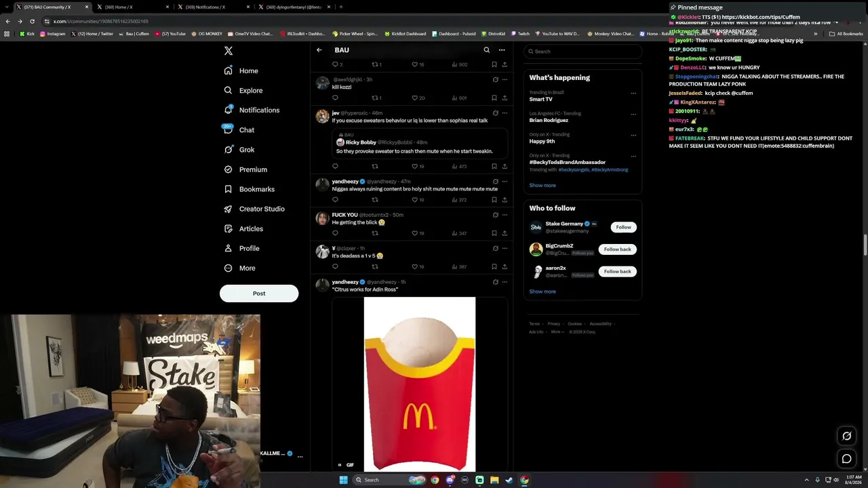This screenshot has height=488, width=868.
Task: Show more trending topics
Action: coord(542,185)
